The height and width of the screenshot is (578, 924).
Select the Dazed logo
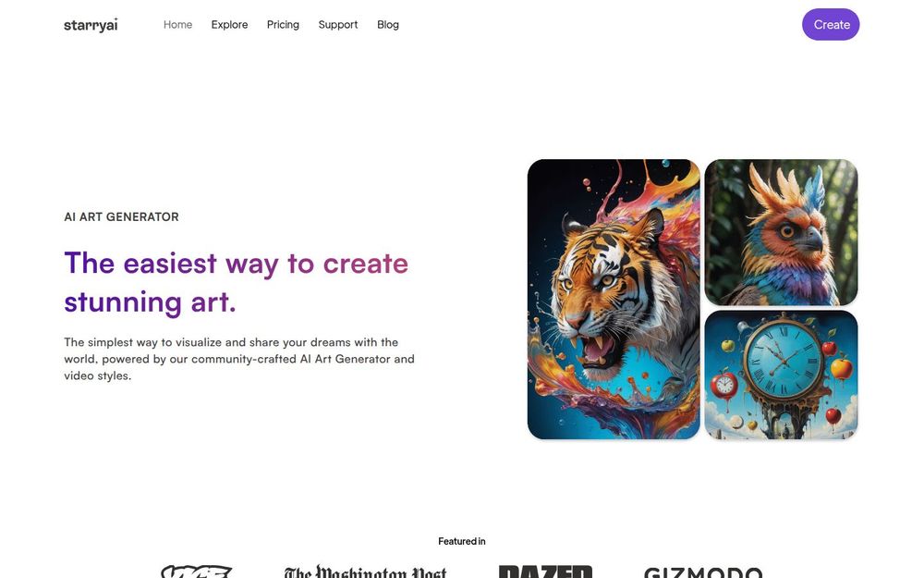[545, 571]
